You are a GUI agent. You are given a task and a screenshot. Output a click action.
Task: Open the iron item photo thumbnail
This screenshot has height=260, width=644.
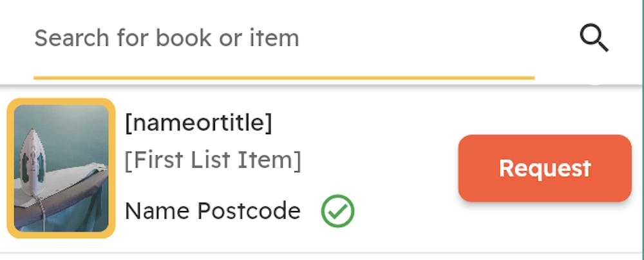(x=61, y=168)
